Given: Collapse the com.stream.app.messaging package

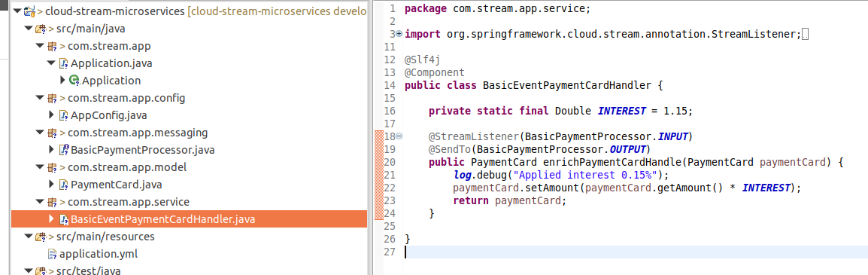Looking at the screenshot, I should coord(39,133).
